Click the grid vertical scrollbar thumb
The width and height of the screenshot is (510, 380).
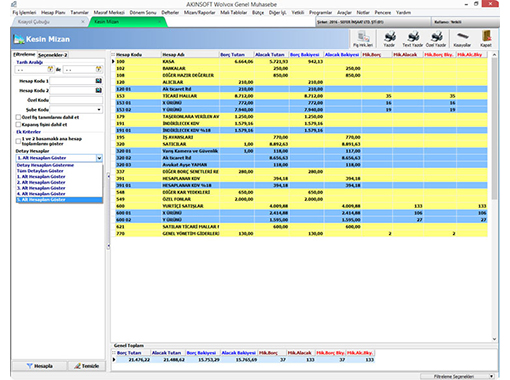pyautogui.click(x=494, y=128)
